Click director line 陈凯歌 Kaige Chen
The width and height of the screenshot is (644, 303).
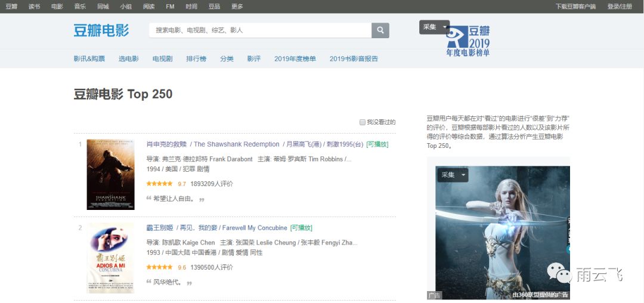pyautogui.click(x=180, y=243)
